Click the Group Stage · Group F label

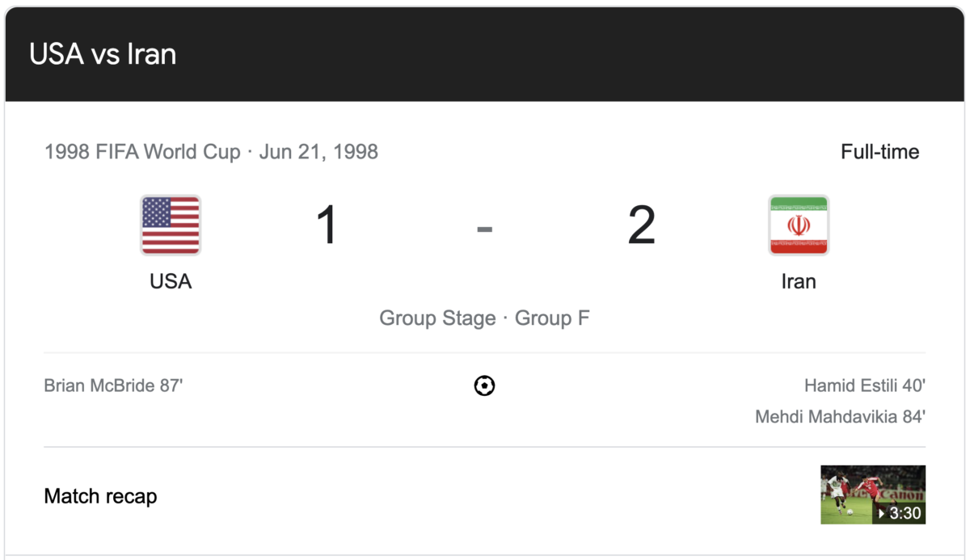[485, 318]
